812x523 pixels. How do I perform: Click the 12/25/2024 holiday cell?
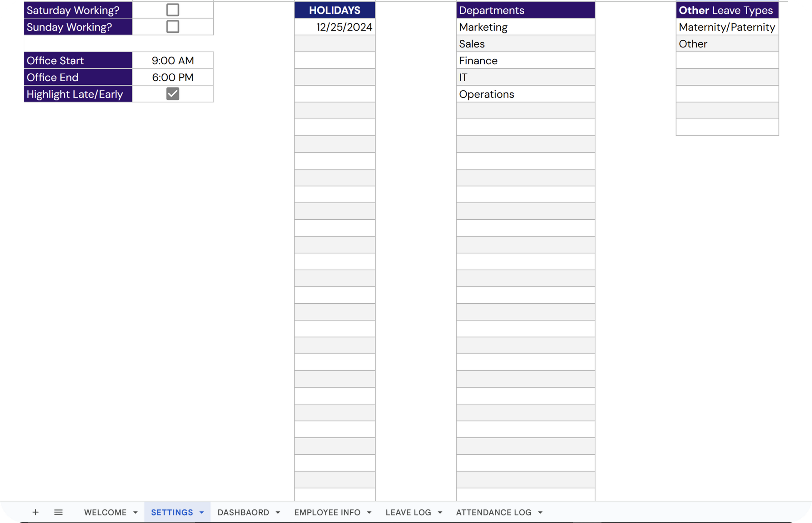click(x=335, y=27)
